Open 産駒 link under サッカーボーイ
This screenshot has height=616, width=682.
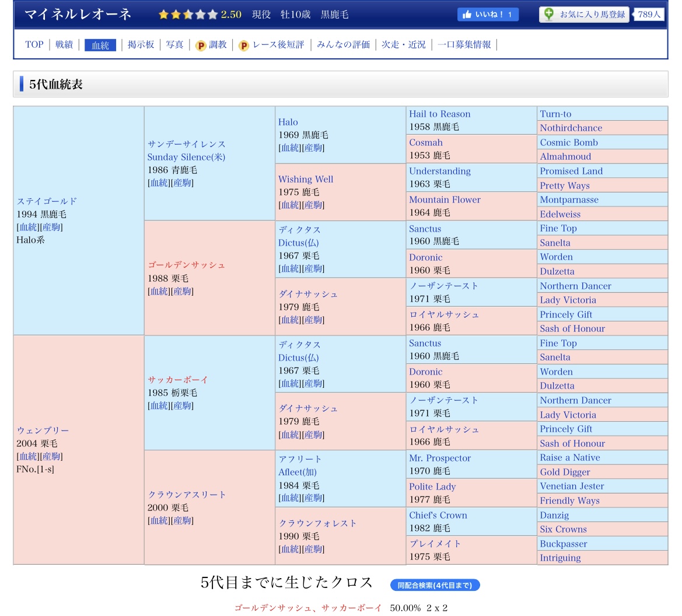point(183,405)
